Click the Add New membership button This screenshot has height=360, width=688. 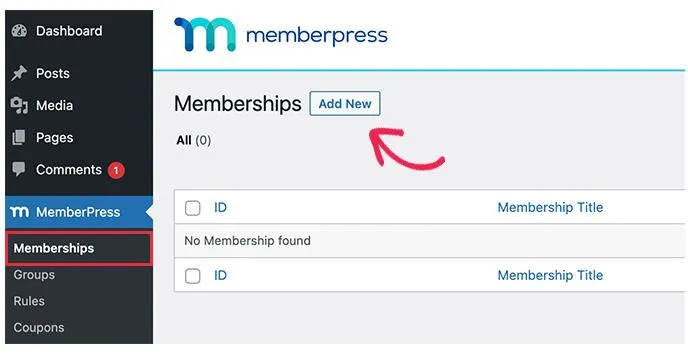[x=345, y=104]
